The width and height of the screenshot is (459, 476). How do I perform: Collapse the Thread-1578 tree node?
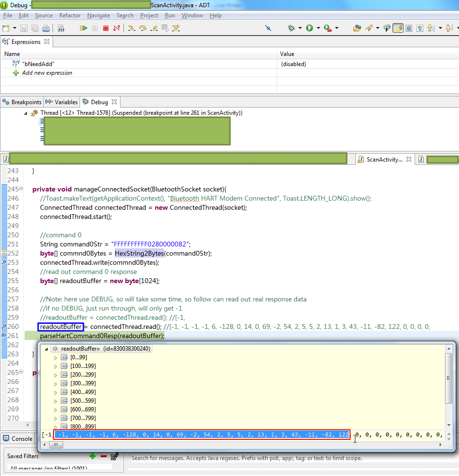pyautogui.click(x=26, y=113)
